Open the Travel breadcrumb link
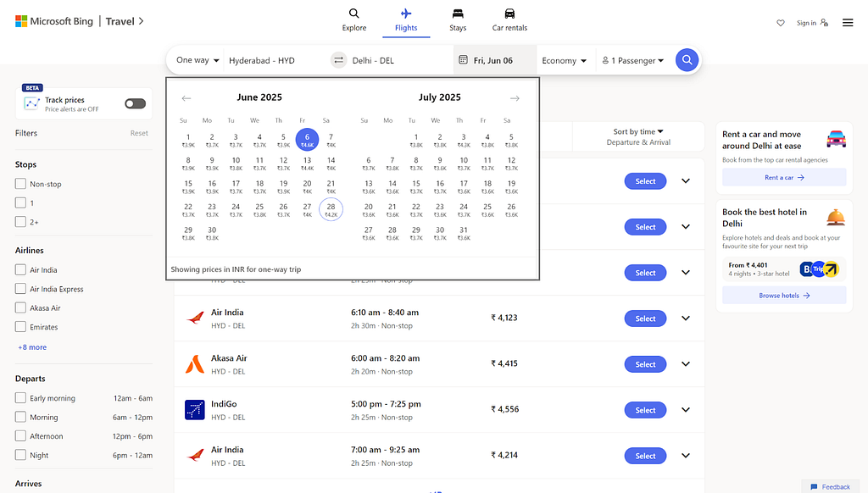 (x=125, y=21)
